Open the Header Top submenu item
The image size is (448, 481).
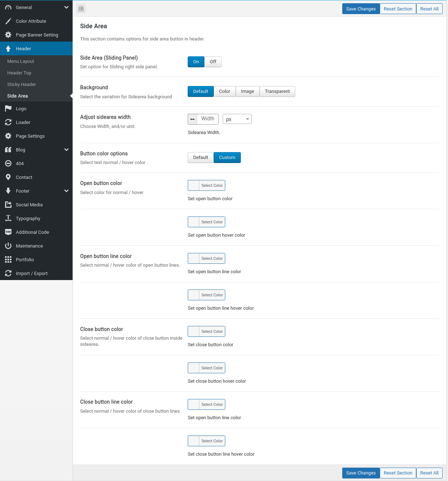coord(36,73)
